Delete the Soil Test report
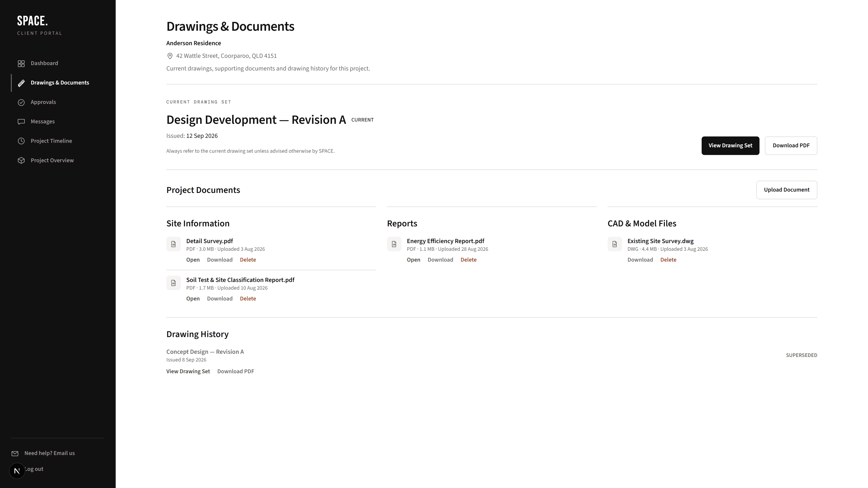The width and height of the screenshot is (868, 488). tap(248, 299)
